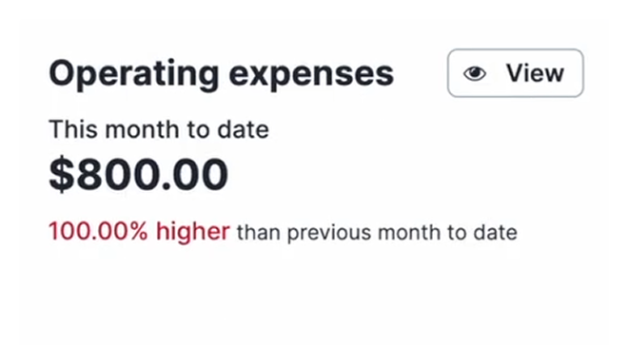Image resolution: width=628 pixels, height=364 pixels.
Task: Click the word Operating in the heading
Action: click(x=134, y=73)
